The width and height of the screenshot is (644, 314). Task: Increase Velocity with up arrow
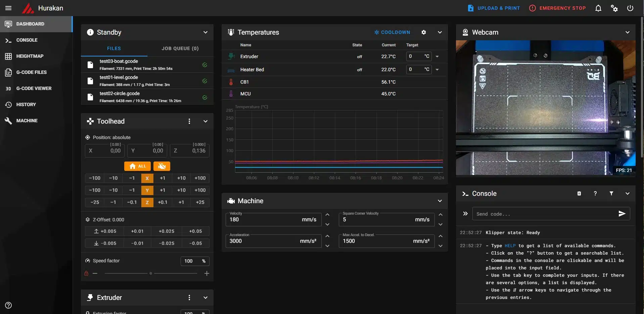coord(327,215)
